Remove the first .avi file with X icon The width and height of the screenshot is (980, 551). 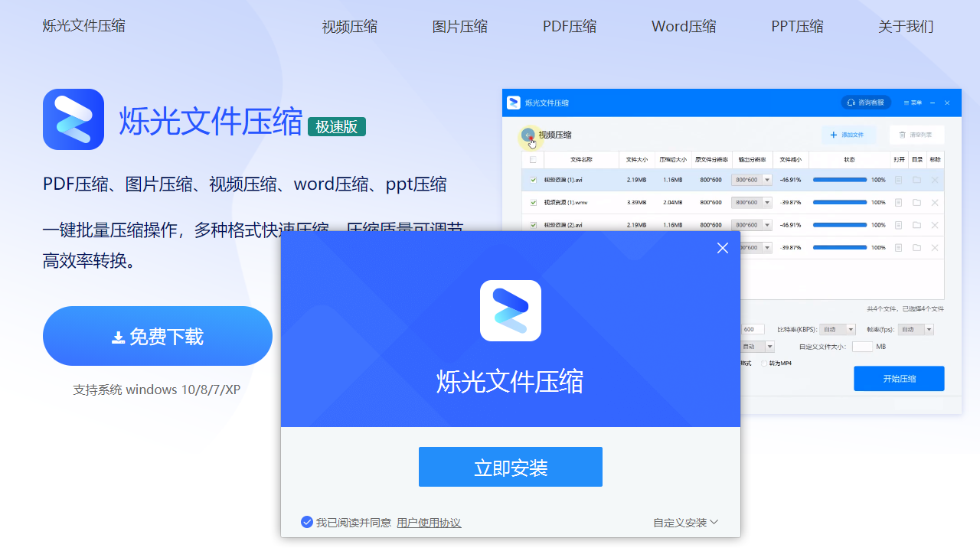(934, 180)
